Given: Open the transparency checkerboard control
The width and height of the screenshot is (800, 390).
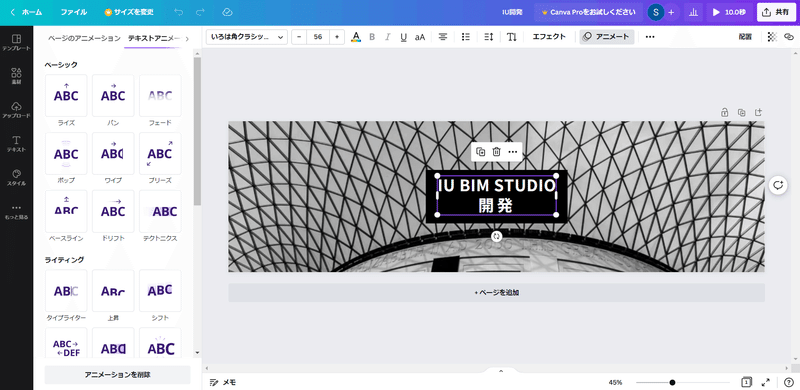Looking at the screenshot, I should (772, 37).
